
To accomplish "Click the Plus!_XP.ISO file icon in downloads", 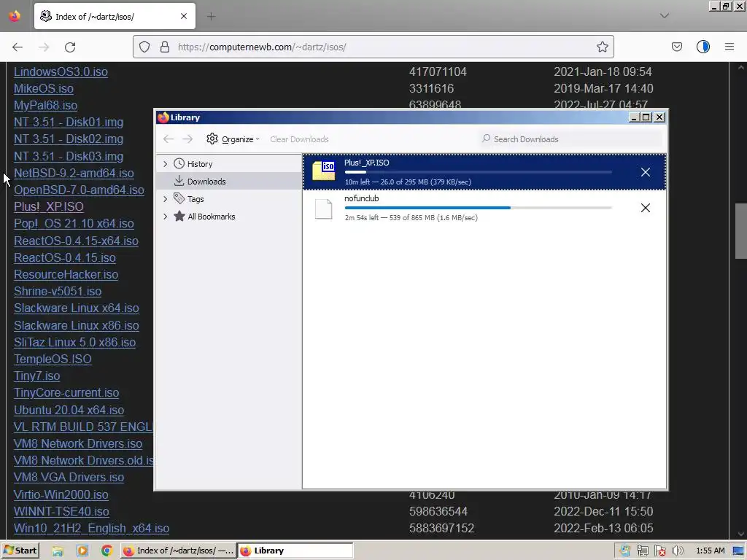I will [324, 171].
